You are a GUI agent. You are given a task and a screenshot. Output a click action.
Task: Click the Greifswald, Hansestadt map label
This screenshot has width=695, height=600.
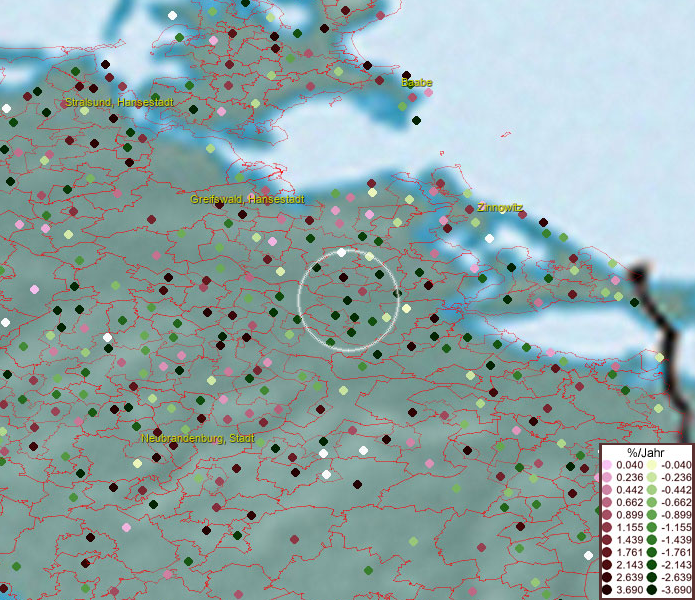pyautogui.click(x=247, y=199)
